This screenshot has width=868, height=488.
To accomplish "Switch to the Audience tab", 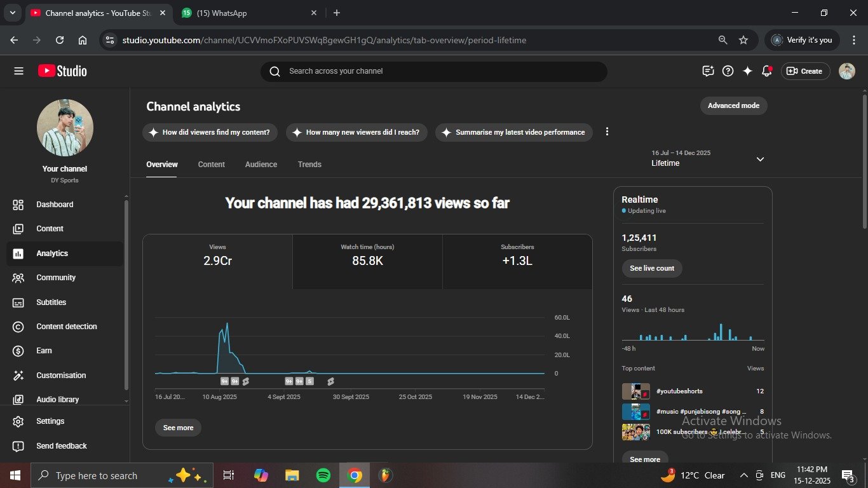I will coord(261,165).
